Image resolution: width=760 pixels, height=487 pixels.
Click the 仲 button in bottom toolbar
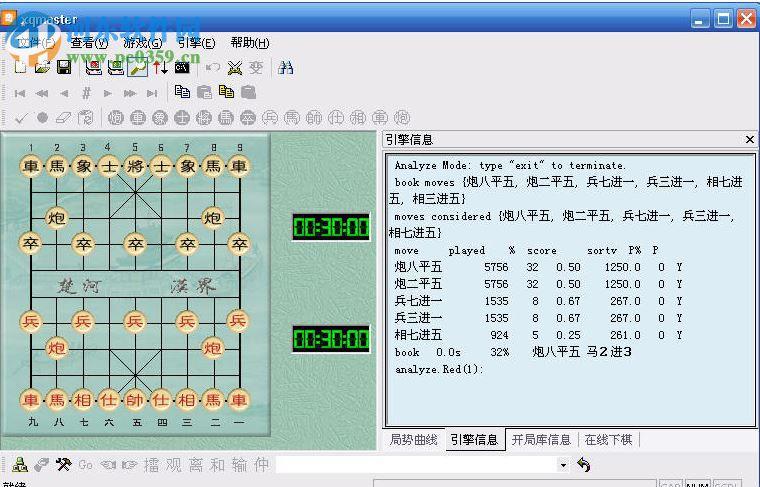point(261,465)
